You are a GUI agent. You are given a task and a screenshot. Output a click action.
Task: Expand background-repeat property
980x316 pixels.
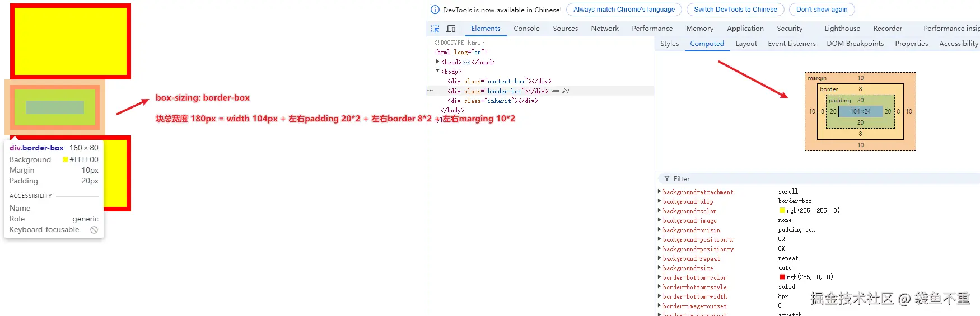point(659,258)
